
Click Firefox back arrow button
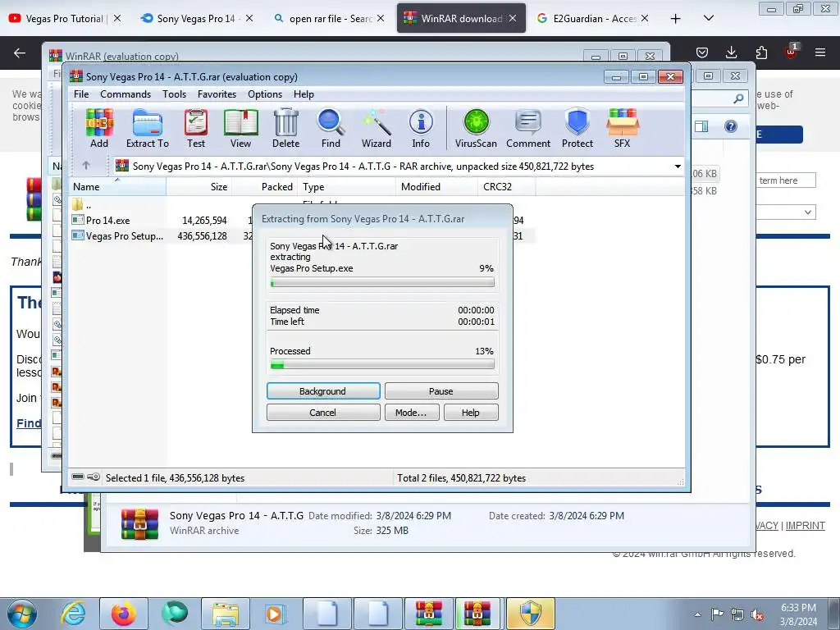(x=20, y=52)
